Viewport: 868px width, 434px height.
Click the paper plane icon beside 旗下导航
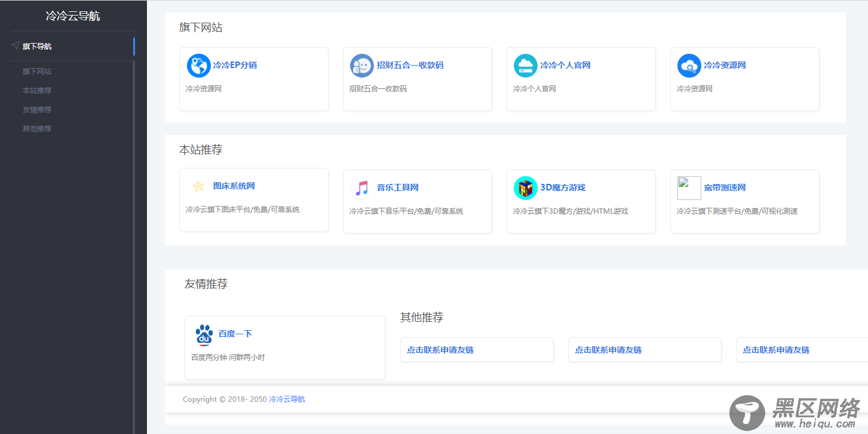click(16, 45)
